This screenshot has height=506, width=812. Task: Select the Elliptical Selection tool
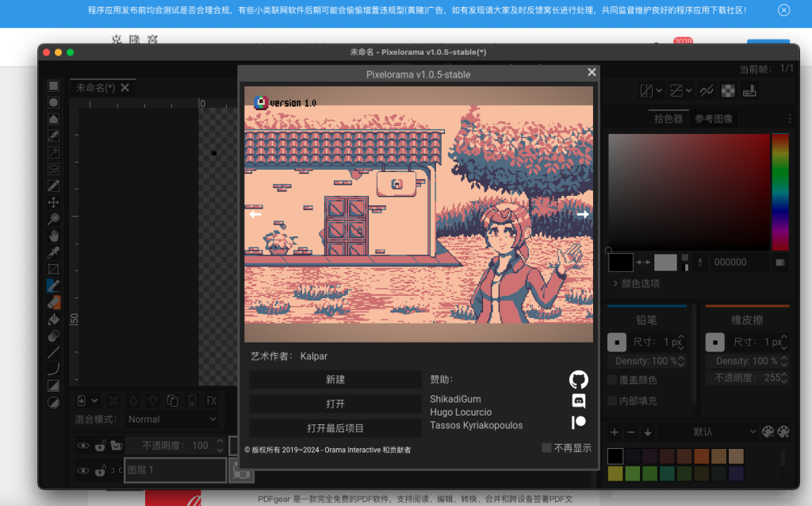53,102
